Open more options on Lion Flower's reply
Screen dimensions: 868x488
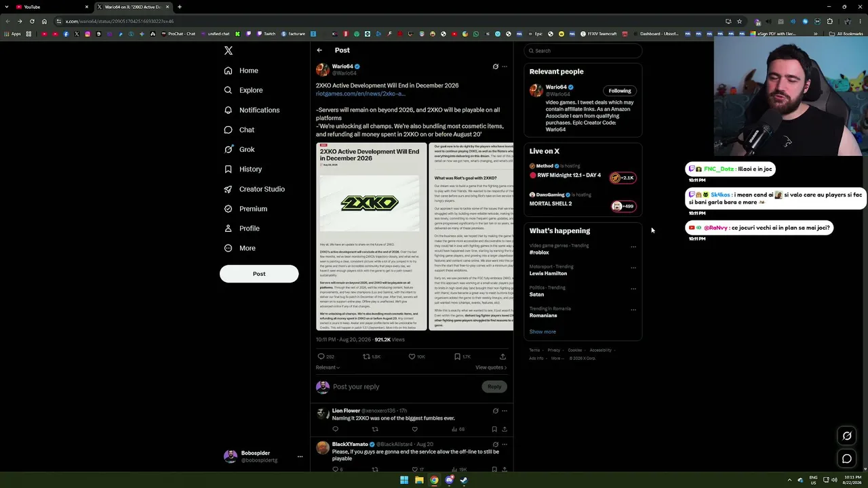click(505, 411)
